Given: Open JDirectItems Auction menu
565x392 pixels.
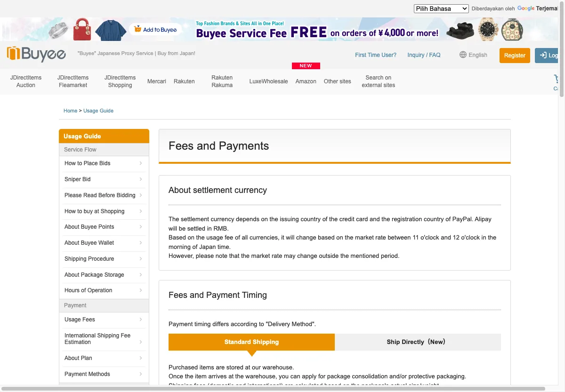Looking at the screenshot, I should tap(26, 81).
